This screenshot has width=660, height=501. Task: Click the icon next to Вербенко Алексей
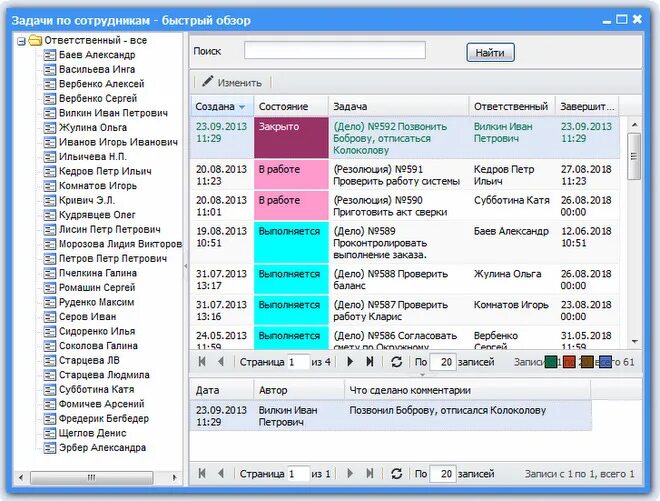(50, 84)
